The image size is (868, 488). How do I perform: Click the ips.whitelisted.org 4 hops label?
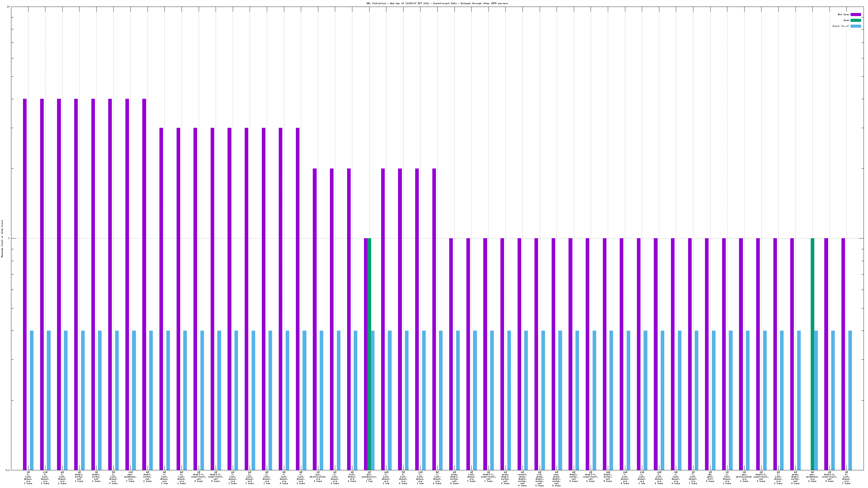click(318, 477)
